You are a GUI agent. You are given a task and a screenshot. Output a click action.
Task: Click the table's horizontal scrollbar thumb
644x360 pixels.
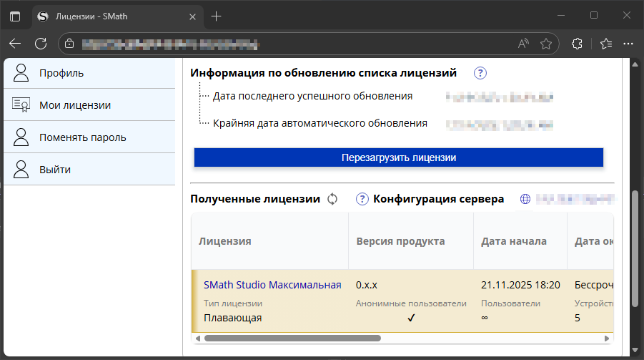[292, 339]
